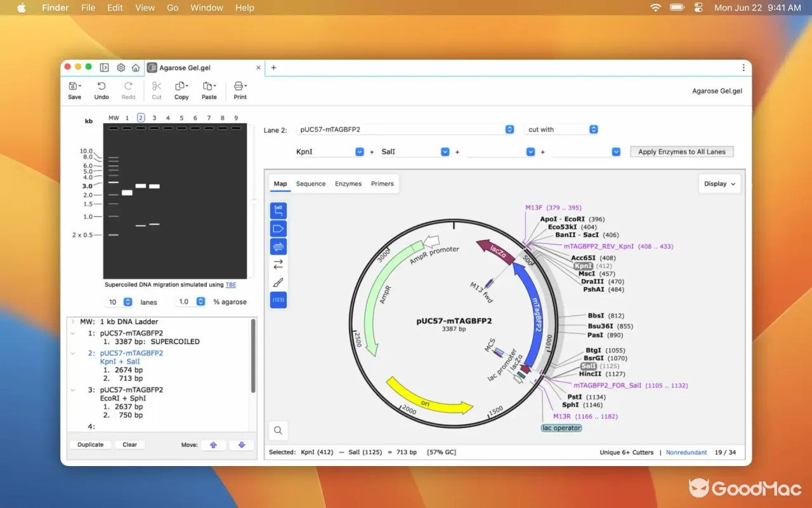The width and height of the screenshot is (812, 508).
Task: Open the Lane 2 sequence dropdown
Action: (x=509, y=130)
